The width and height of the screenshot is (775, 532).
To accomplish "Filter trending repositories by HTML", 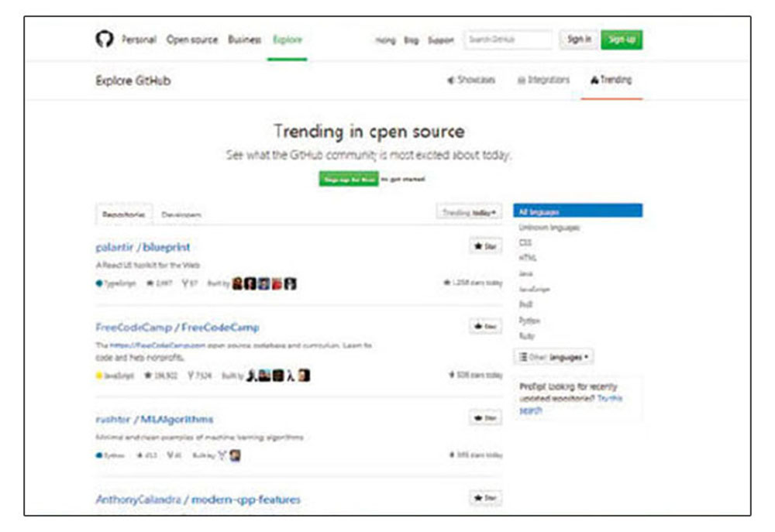I will click(527, 258).
